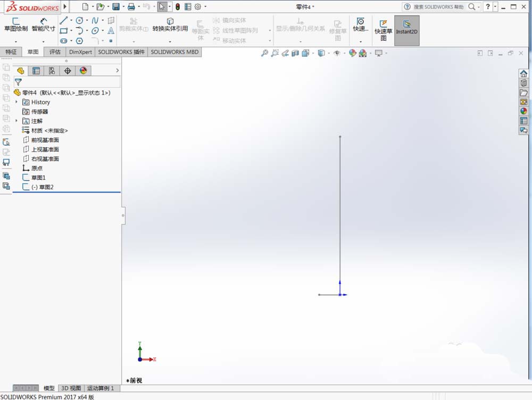Click the 快速草图 rapid sketch button
The width and height of the screenshot is (532, 400).
tap(383, 30)
